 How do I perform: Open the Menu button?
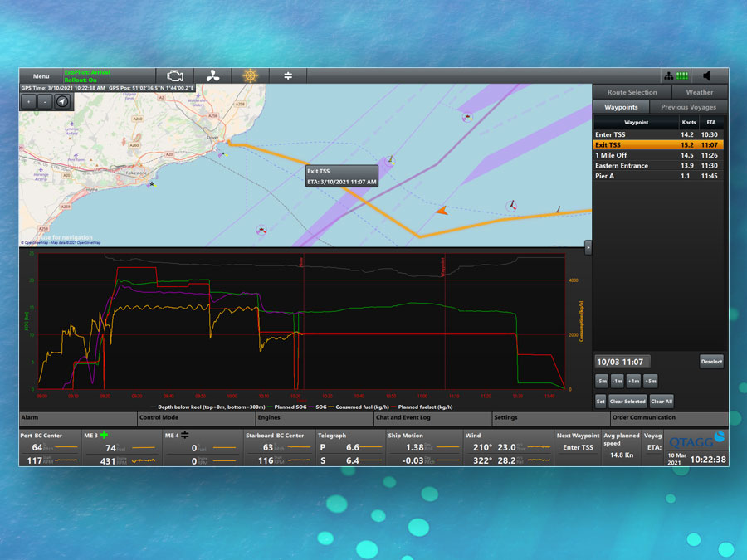tap(41, 75)
